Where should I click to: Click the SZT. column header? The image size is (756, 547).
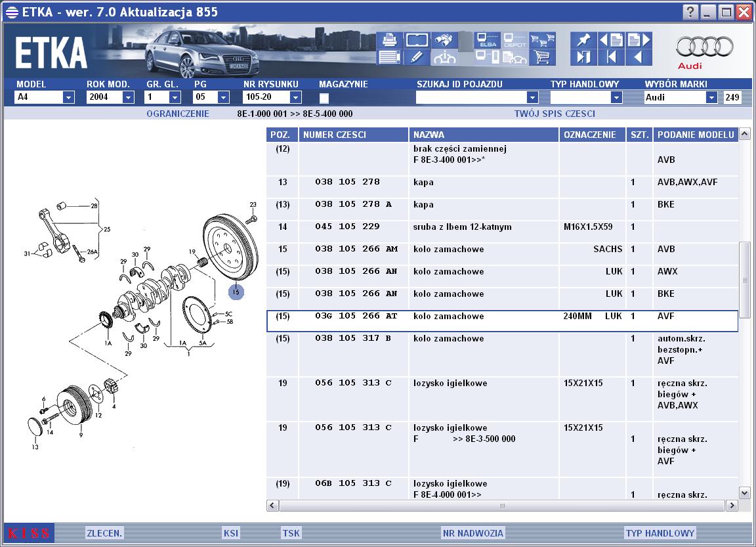639,135
